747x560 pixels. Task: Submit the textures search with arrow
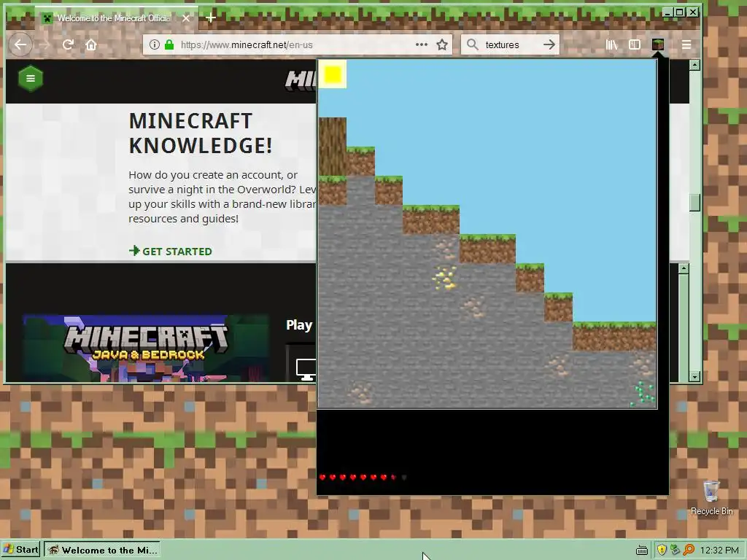(549, 44)
